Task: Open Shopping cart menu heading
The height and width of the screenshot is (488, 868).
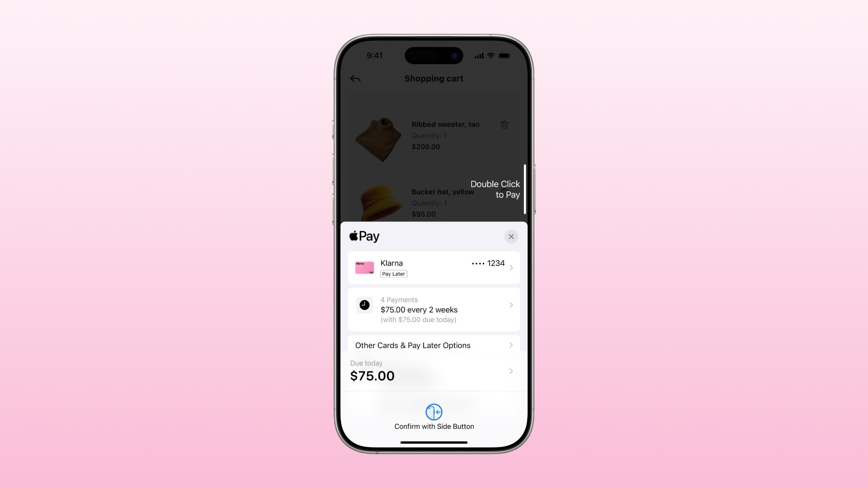Action: (434, 78)
